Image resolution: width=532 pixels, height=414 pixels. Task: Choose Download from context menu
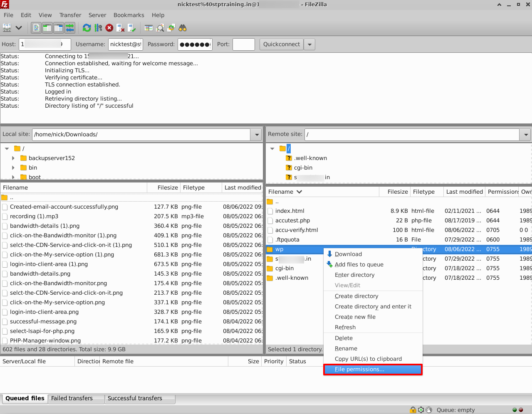(x=373, y=254)
